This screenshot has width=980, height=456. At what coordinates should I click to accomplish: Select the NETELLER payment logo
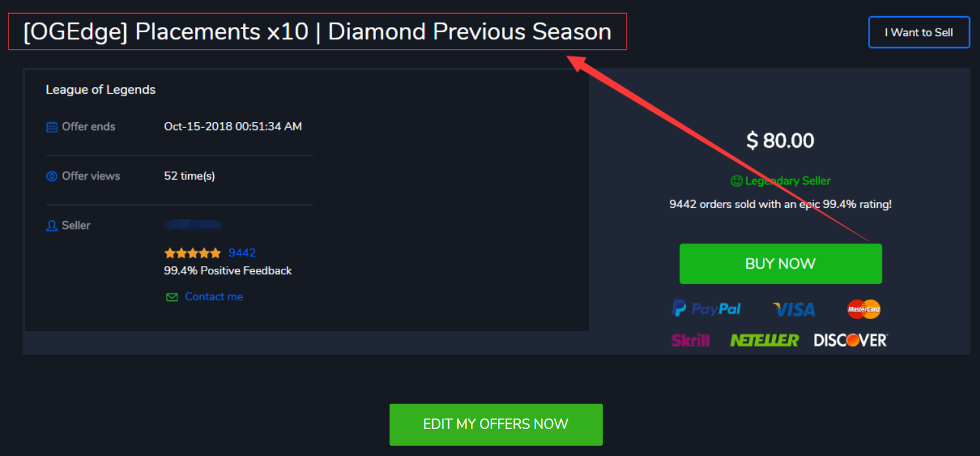(764, 340)
